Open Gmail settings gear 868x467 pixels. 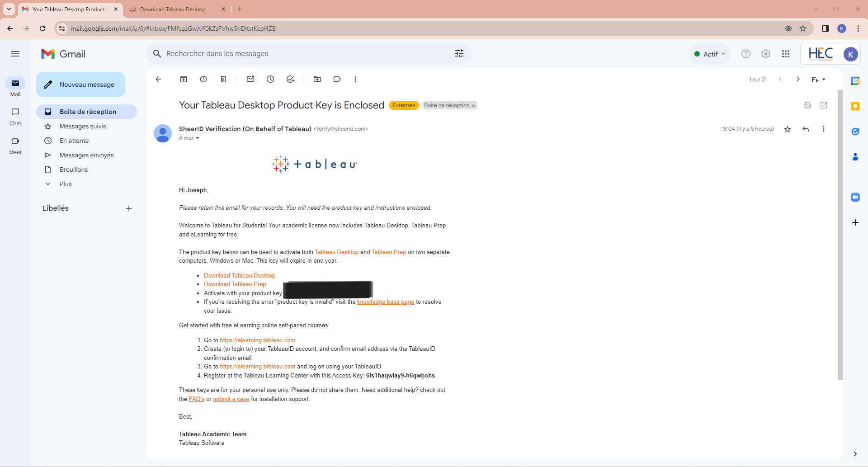click(x=766, y=54)
